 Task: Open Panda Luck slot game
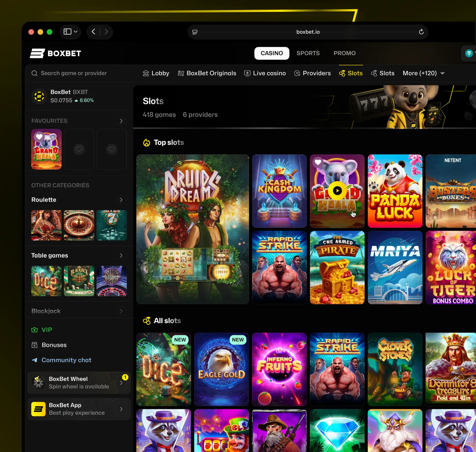395,191
